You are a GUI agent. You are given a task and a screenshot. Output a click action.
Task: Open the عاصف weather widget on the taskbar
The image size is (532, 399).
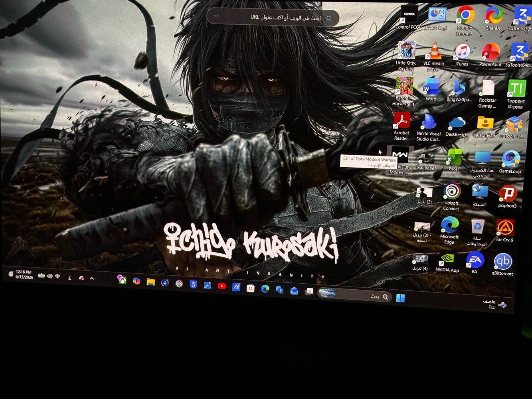point(494,304)
